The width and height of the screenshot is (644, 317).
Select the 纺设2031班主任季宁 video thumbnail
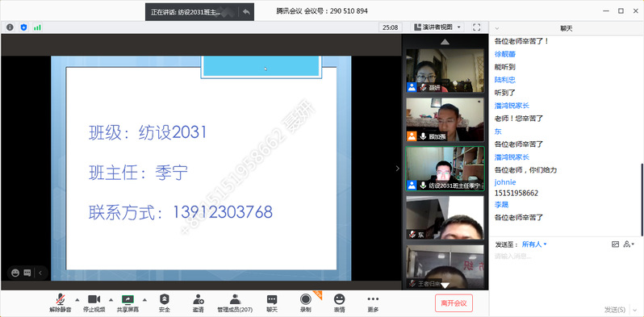click(x=445, y=169)
